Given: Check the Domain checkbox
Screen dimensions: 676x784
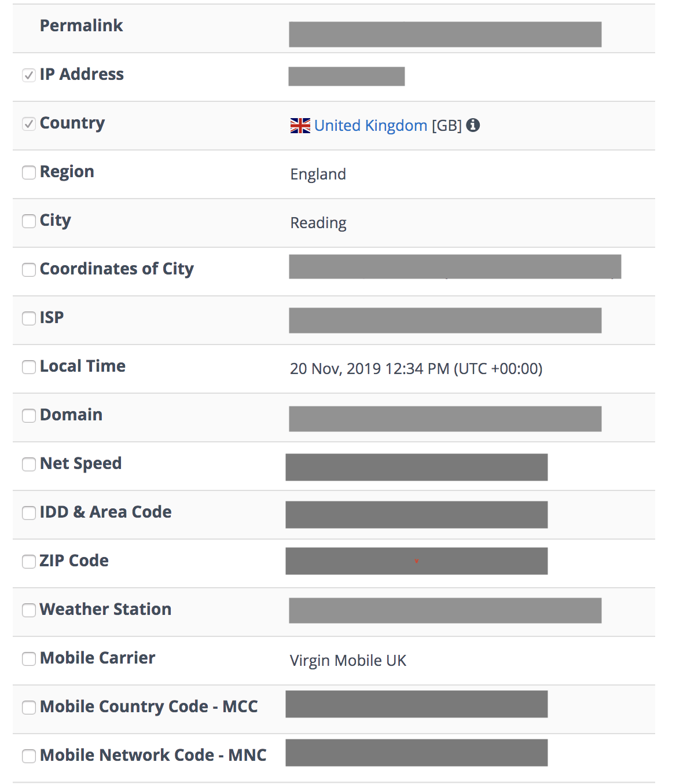Looking at the screenshot, I should pyautogui.click(x=29, y=416).
